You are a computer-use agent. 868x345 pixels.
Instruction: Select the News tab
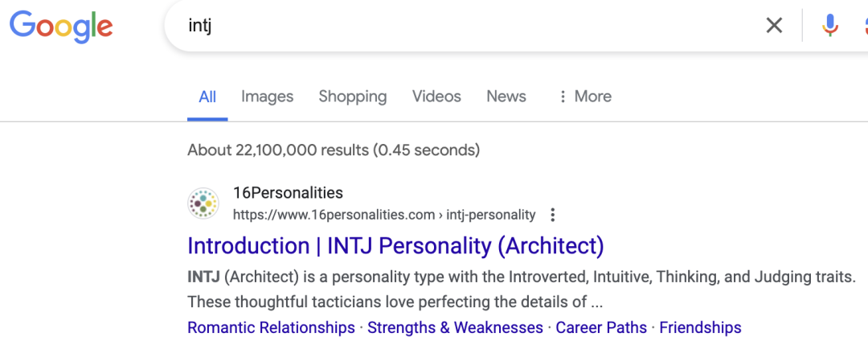pyautogui.click(x=506, y=97)
